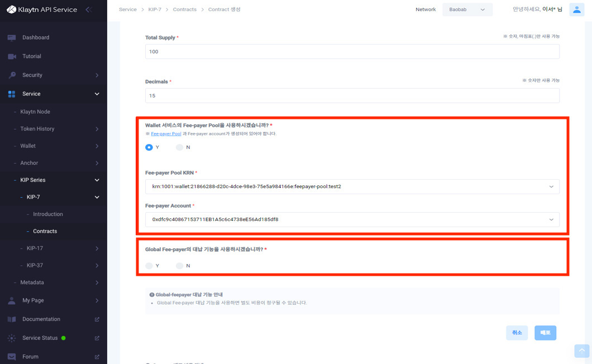
Task: Go to KIP-7 in breadcrumb
Action: [x=155, y=9]
